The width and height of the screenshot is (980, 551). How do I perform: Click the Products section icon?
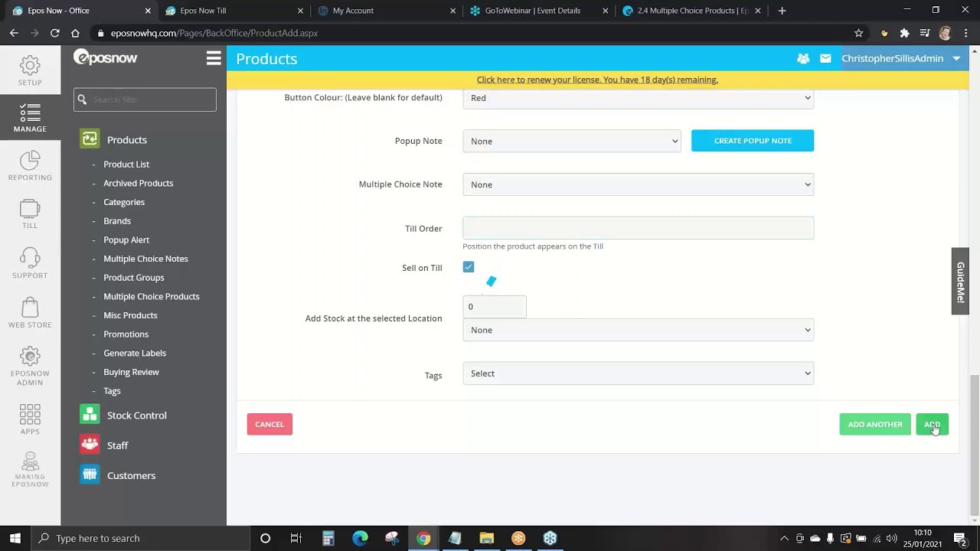click(x=90, y=139)
